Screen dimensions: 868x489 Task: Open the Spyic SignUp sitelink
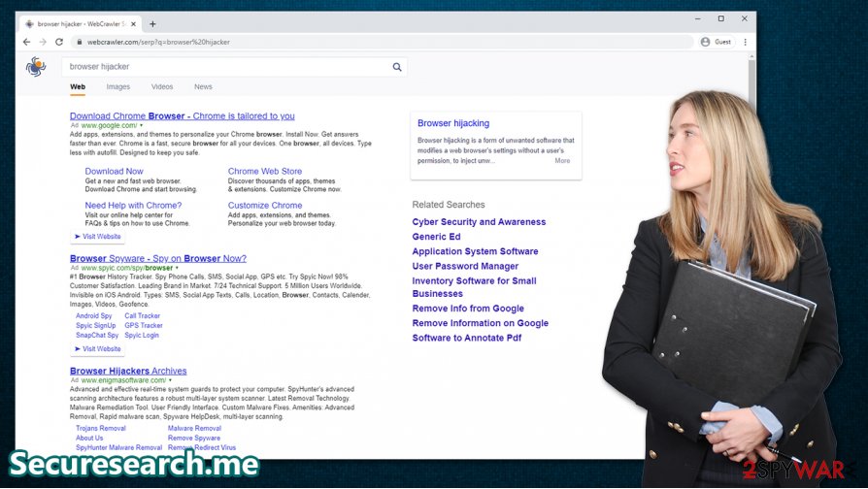click(x=96, y=326)
